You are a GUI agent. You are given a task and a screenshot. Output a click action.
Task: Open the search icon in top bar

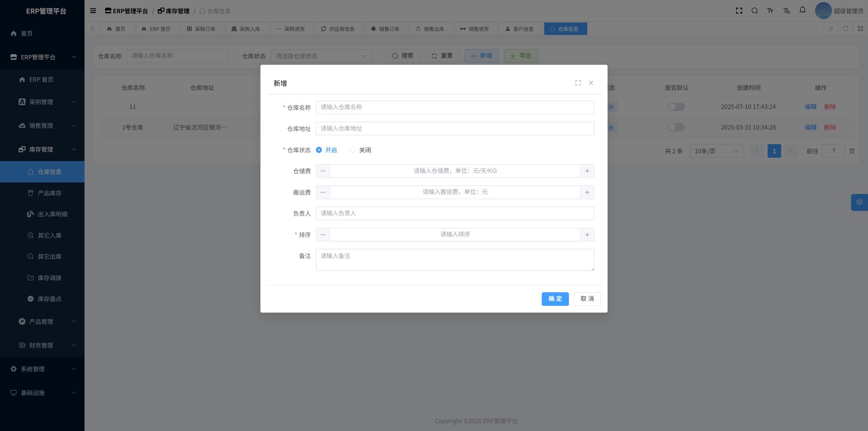coord(755,11)
